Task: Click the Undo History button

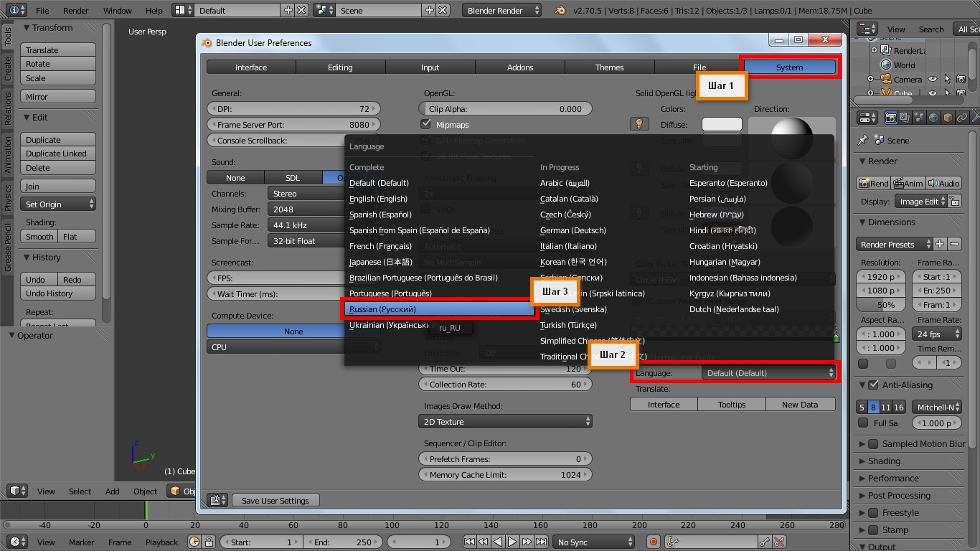Action: coord(58,293)
